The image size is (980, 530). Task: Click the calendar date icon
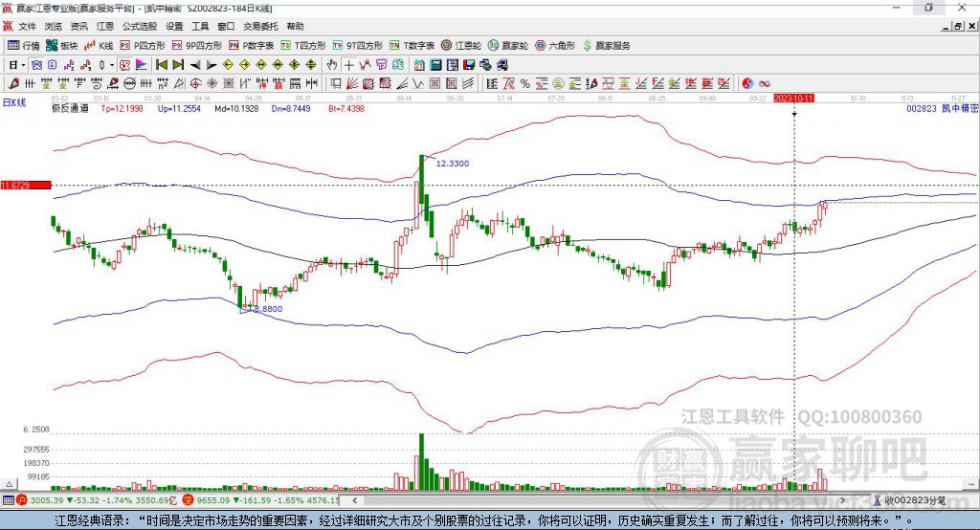[x=419, y=65]
